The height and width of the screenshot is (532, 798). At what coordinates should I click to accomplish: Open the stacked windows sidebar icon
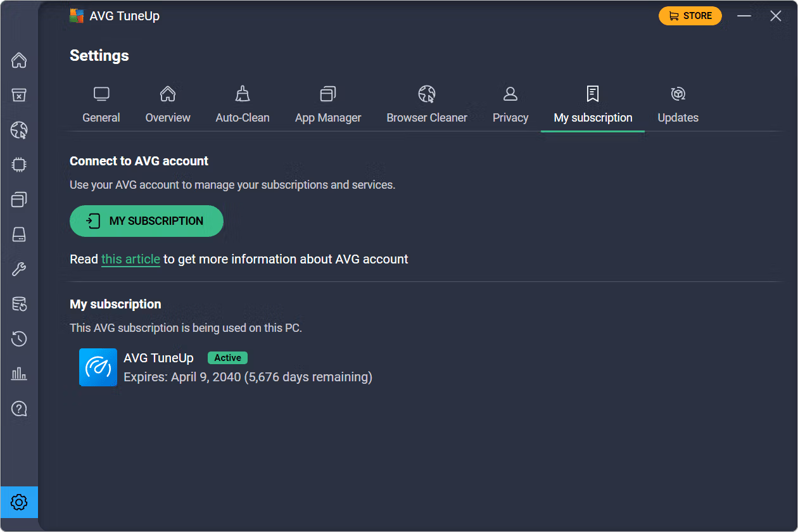19,199
